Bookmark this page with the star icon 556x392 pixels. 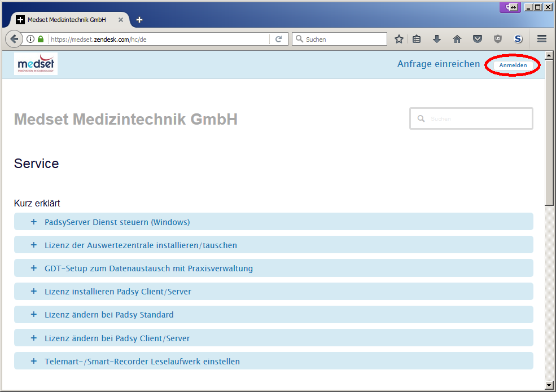tap(399, 39)
